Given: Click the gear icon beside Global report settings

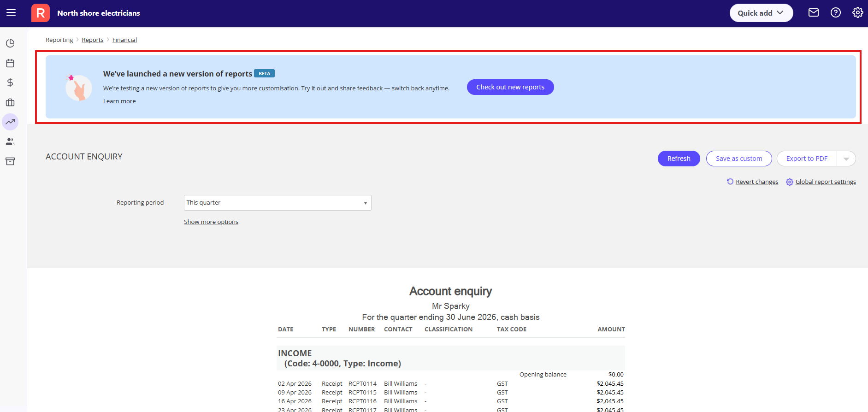Looking at the screenshot, I should [x=790, y=182].
